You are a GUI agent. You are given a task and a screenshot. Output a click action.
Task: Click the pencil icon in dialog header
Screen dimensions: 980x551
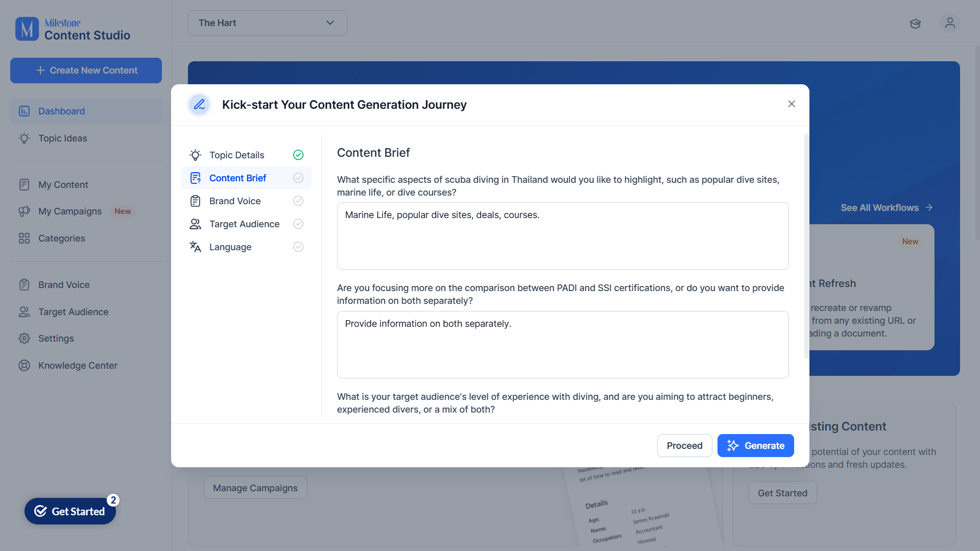[199, 105]
